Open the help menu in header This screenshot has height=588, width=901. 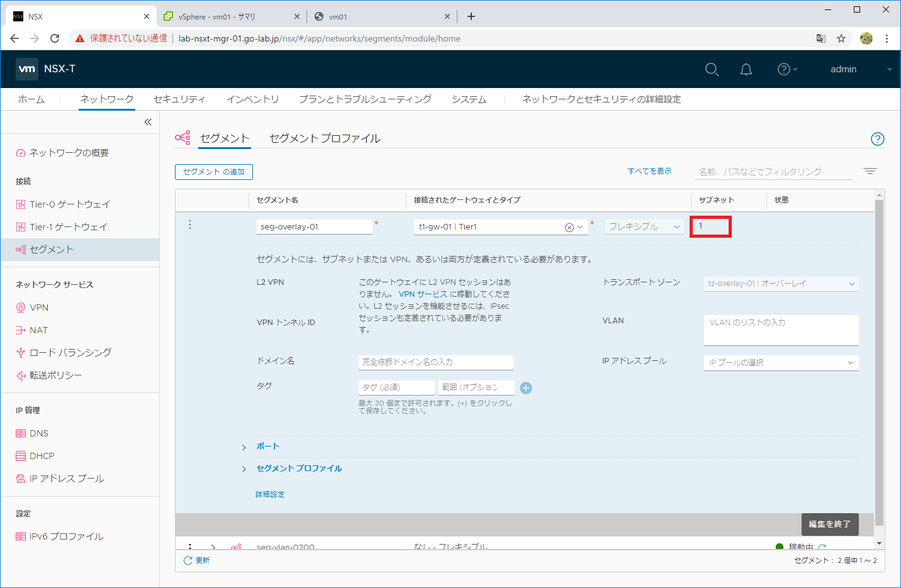coord(787,69)
